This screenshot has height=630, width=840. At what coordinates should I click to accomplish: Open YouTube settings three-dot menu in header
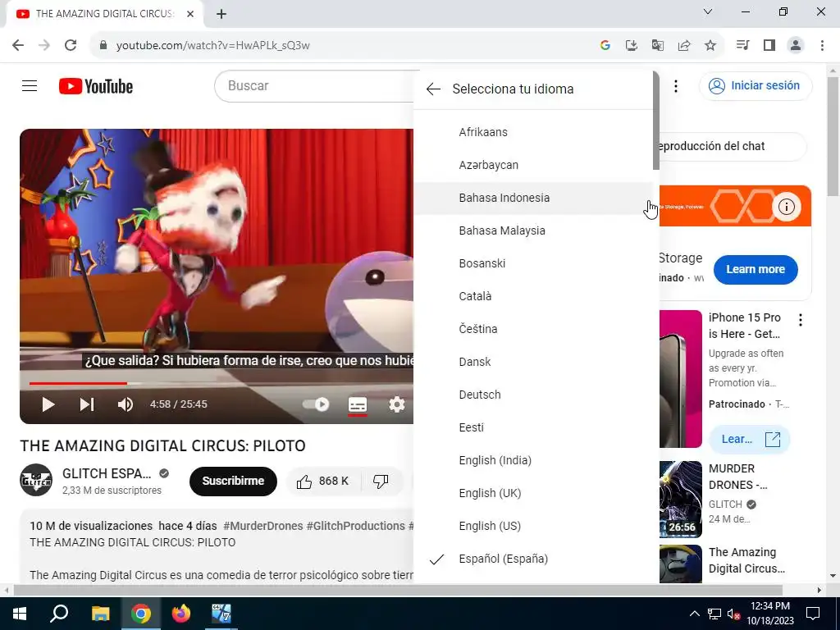point(676,85)
